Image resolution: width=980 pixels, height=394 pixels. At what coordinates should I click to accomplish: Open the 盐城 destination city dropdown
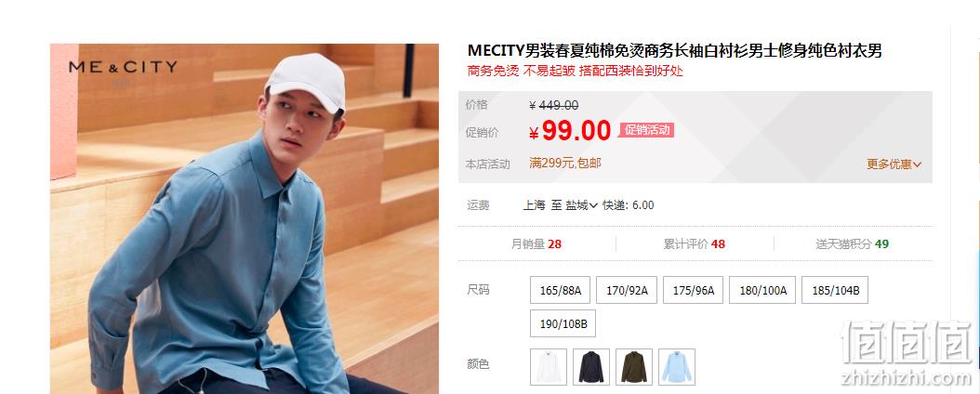(x=582, y=204)
